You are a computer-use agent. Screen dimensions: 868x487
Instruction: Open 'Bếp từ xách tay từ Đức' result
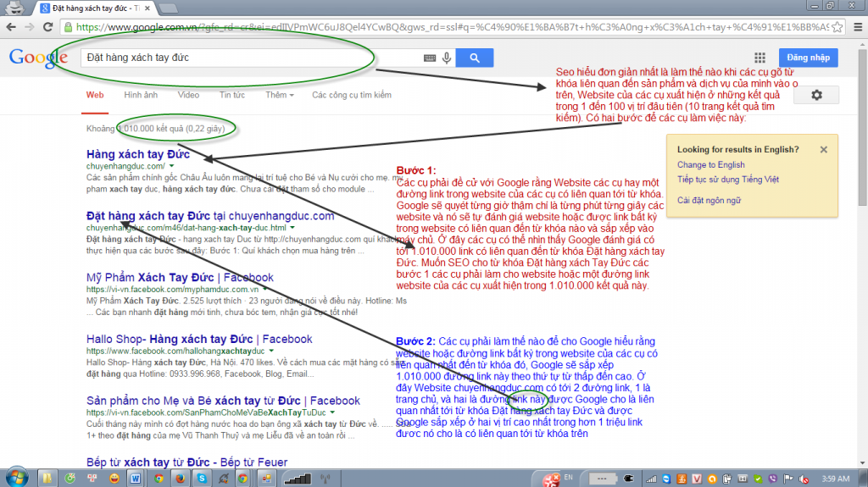point(187,462)
